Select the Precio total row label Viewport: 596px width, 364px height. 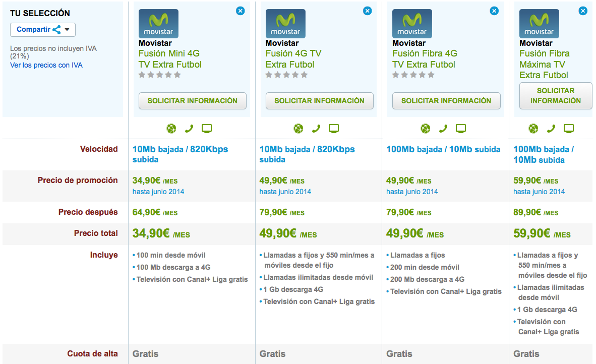tap(96, 233)
